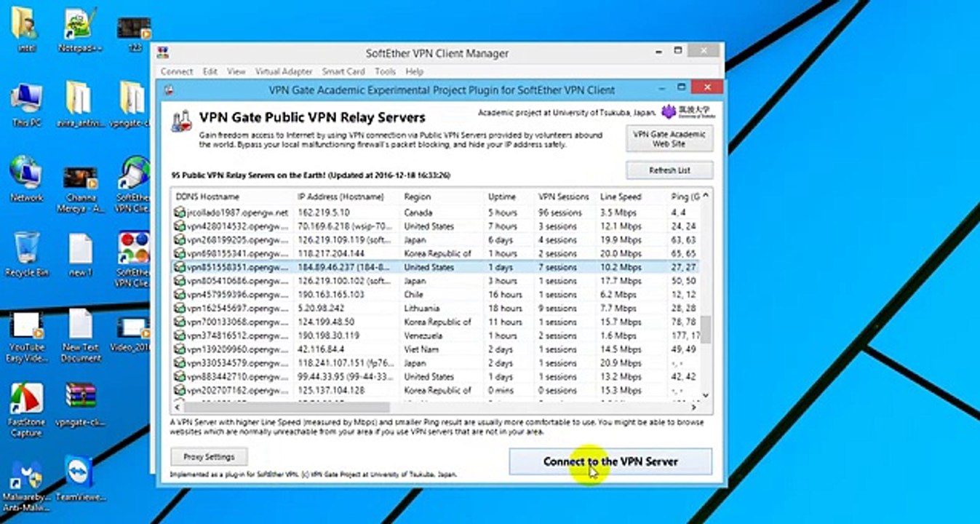
Task: Click the server icon beside vpn428014532.opengw
Action: [x=180, y=226]
